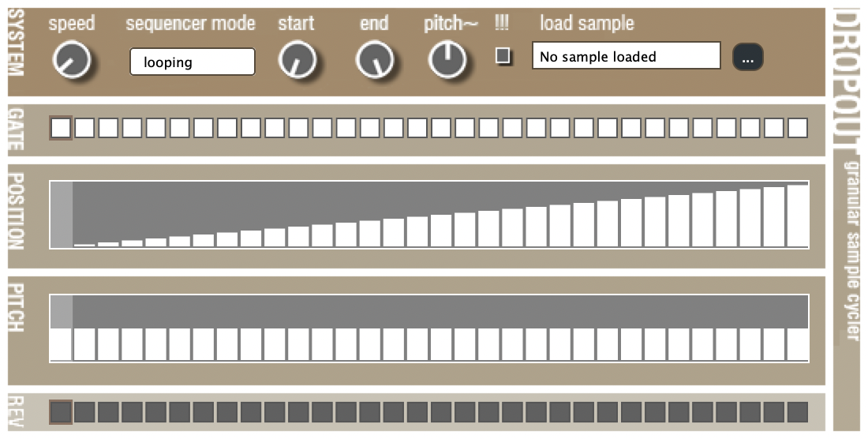Click the end knob
The height and width of the screenshot is (439, 868).
(374, 60)
